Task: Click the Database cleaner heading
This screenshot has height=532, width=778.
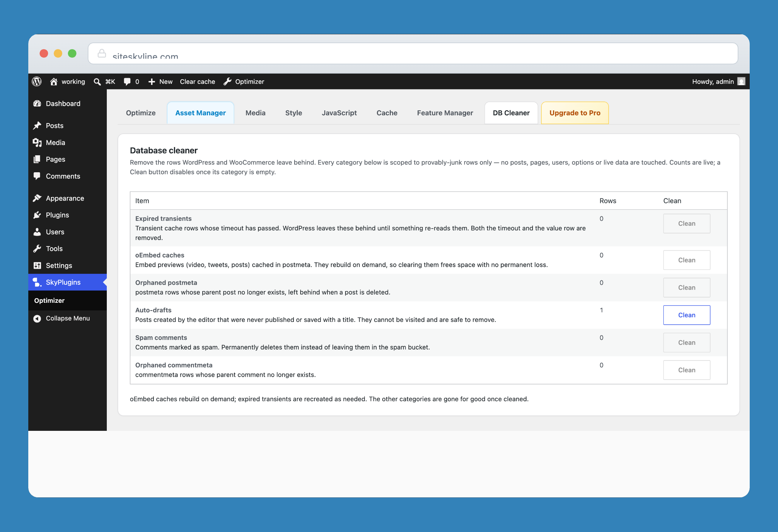Action: tap(164, 150)
